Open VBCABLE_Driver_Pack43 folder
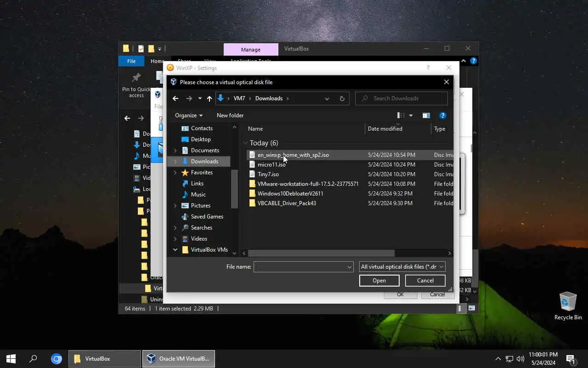The image size is (588, 368). coord(287,203)
